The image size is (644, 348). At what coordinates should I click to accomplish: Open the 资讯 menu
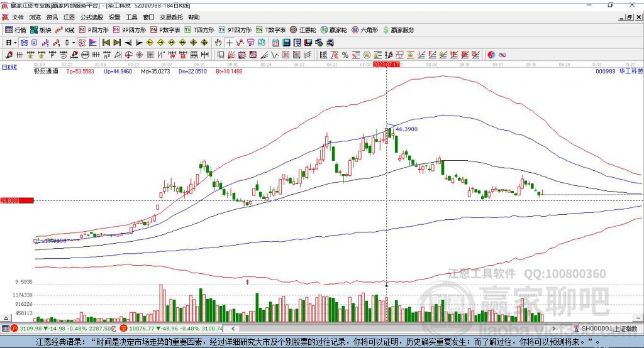[52, 17]
